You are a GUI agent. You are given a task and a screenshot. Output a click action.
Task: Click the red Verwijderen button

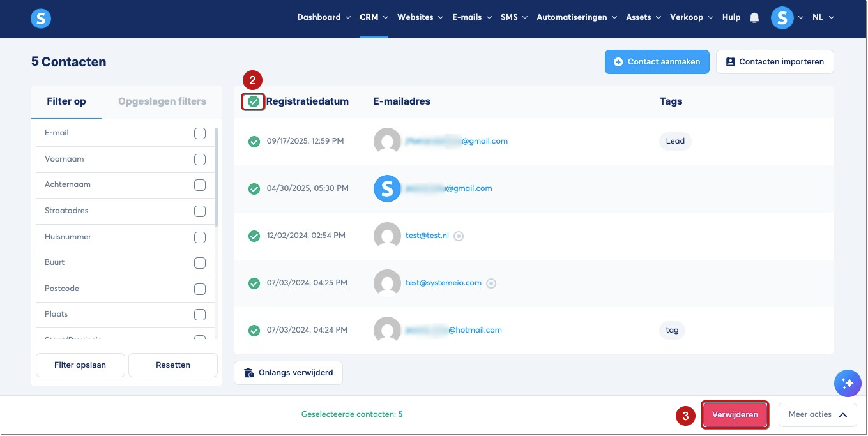pos(735,415)
